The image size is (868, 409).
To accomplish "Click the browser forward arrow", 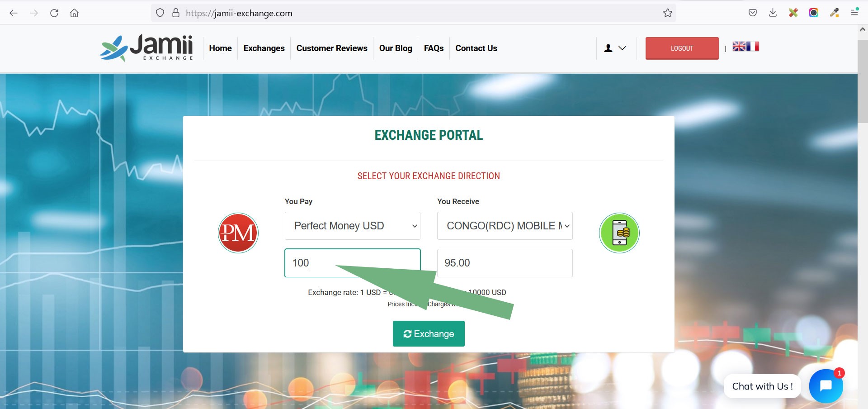I will click(x=34, y=13).
